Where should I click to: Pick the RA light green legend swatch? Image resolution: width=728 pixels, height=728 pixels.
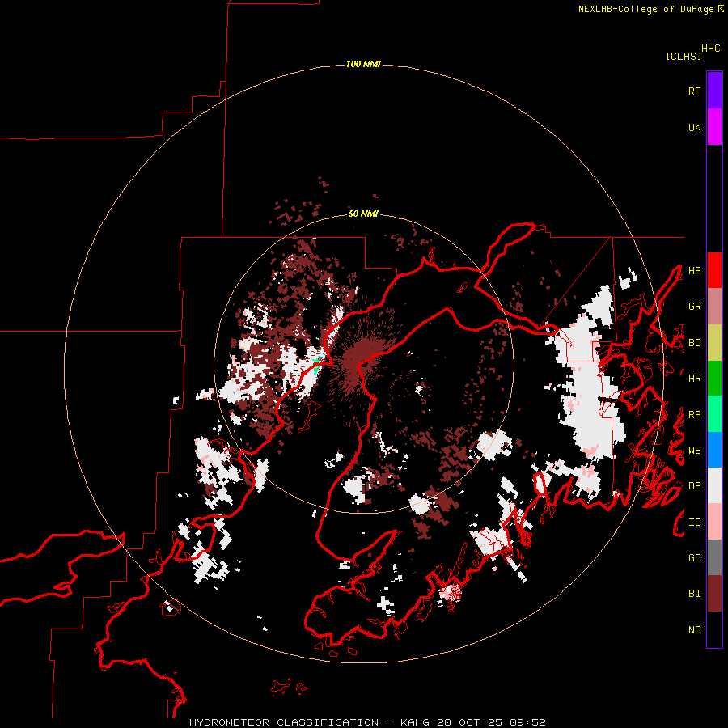tap(714, 414)
